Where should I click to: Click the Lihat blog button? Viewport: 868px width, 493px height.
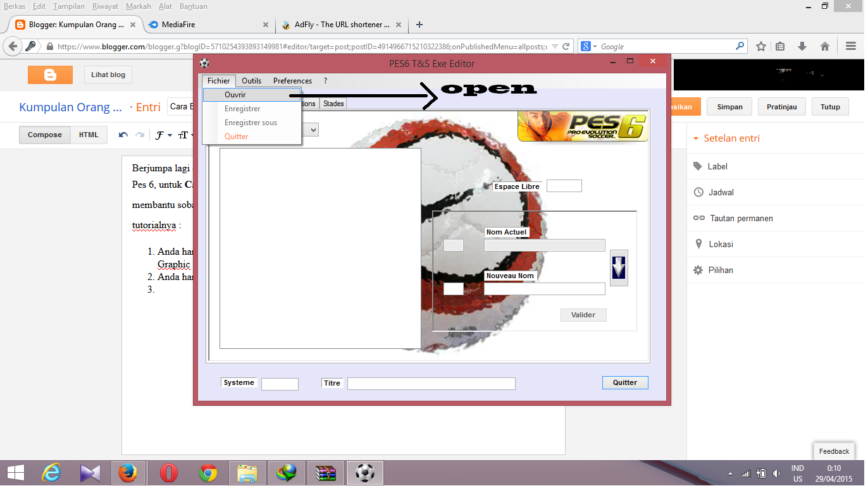[x=108, y=75]
